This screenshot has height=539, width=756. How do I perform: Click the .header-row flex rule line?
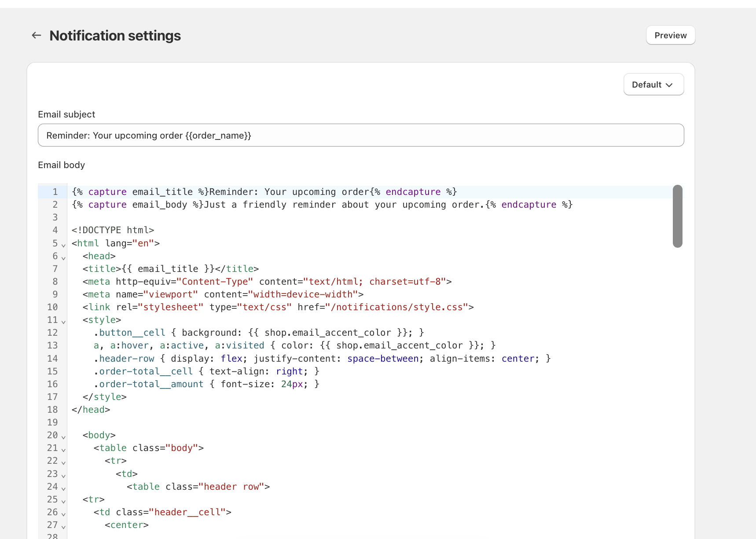point(322,359)
